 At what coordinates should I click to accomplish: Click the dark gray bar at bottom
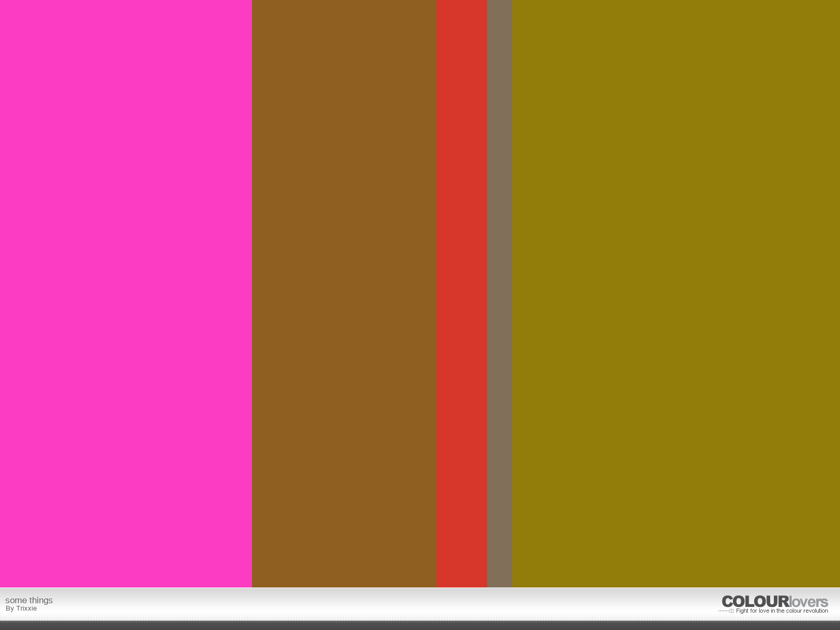(420, 626)
